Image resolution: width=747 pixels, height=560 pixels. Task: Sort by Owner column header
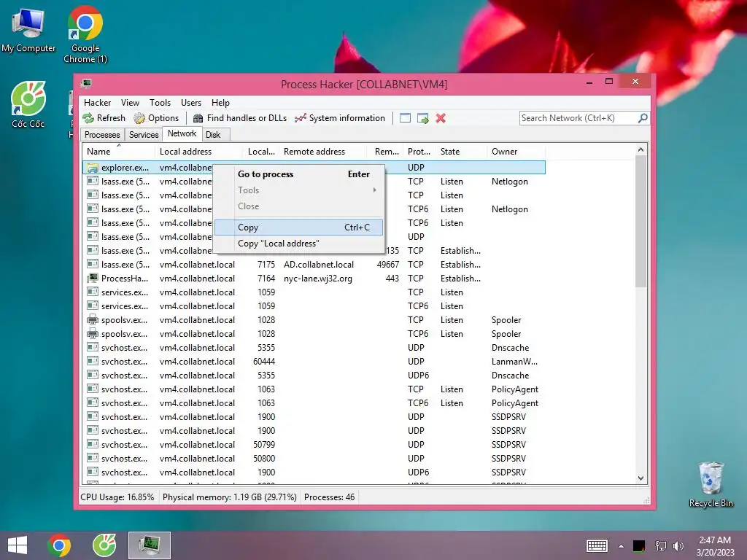click(x=516, y=152)
